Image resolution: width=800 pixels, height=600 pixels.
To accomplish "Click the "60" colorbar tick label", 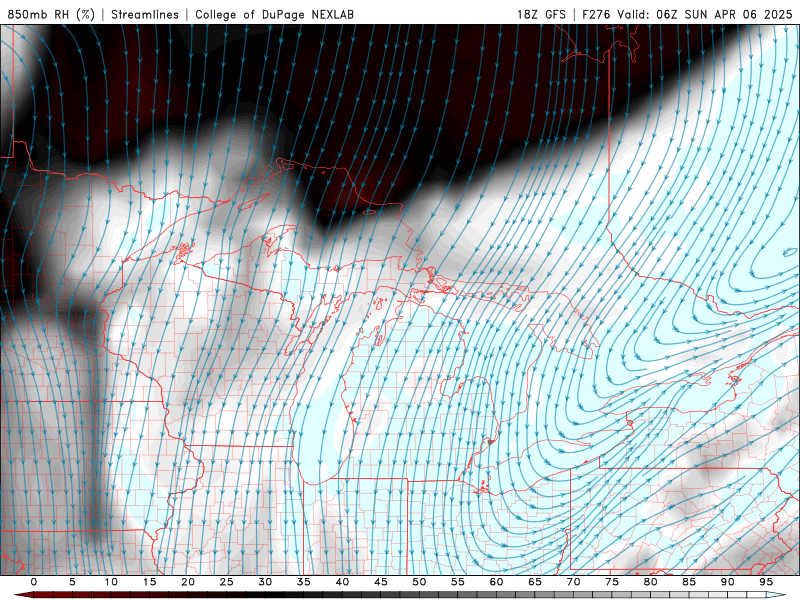I will [x=496, y=582].
